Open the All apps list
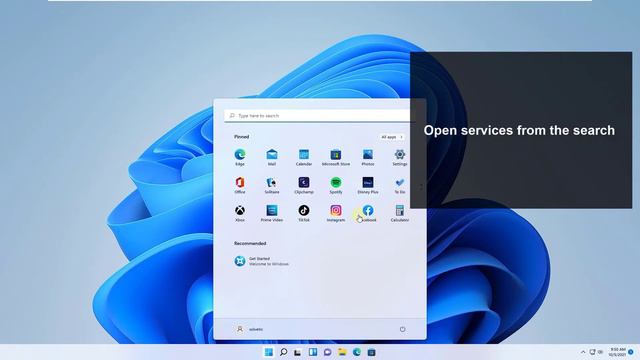The height and width of the screenshot is (360, 640). click(391, 137)
